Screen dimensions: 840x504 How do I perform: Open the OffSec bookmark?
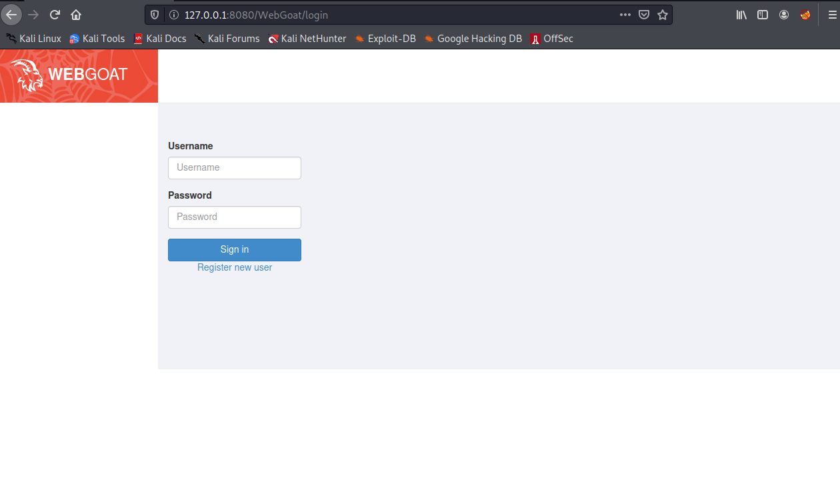click(x=551, y=39)
